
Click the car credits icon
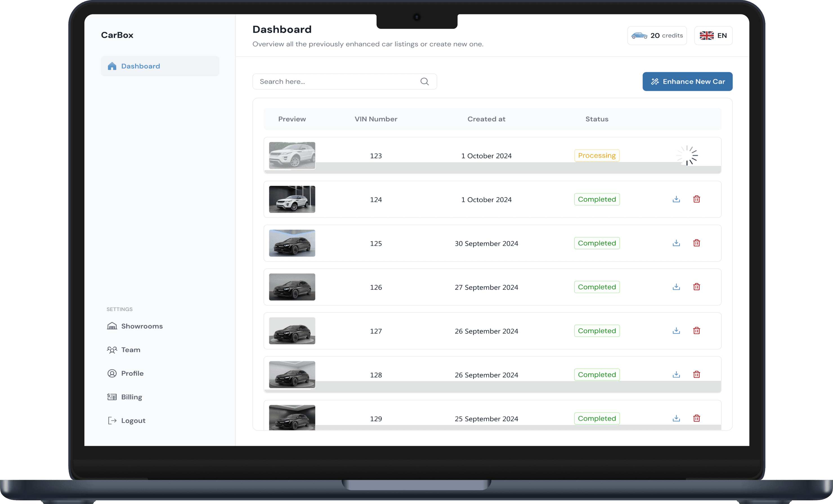click(x=639, y=35)
